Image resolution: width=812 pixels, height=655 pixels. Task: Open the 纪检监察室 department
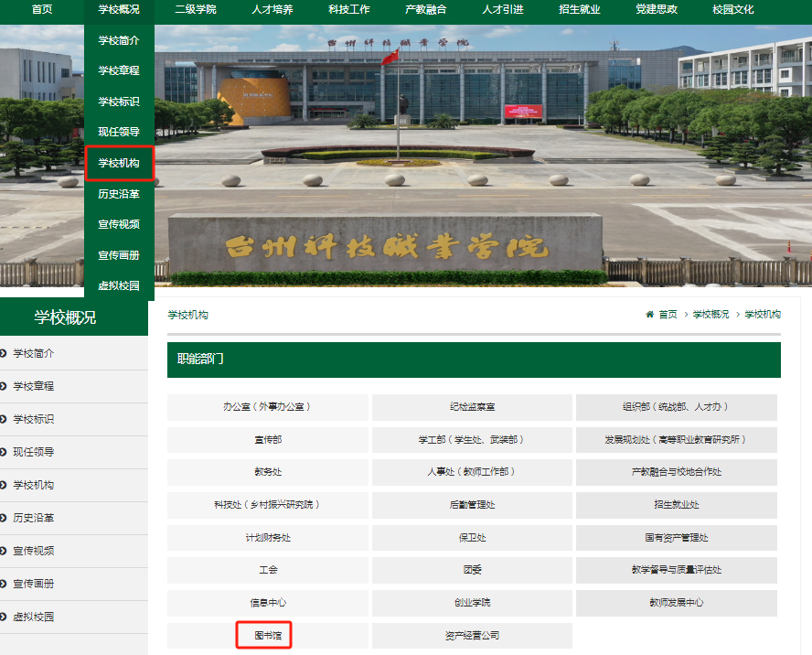click(472, 407)
